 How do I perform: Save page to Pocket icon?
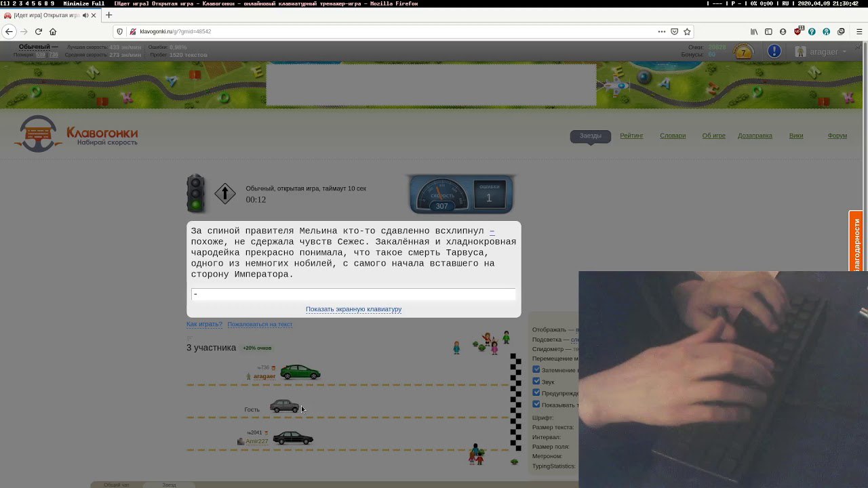coord(675,31)
